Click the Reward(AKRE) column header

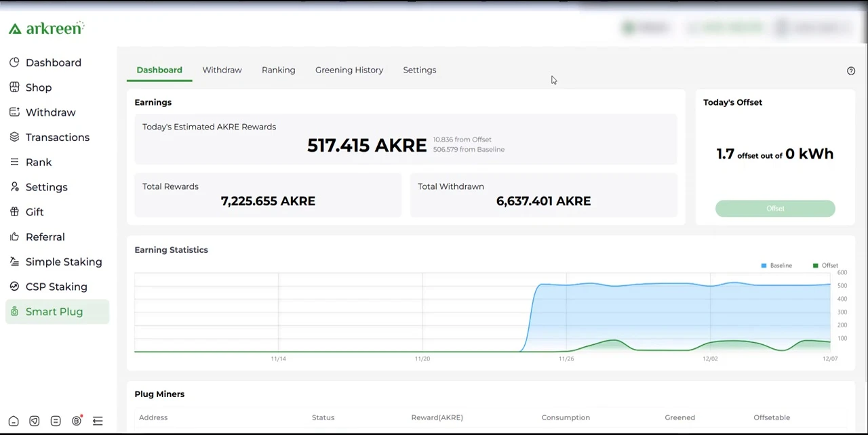(437, 417)
